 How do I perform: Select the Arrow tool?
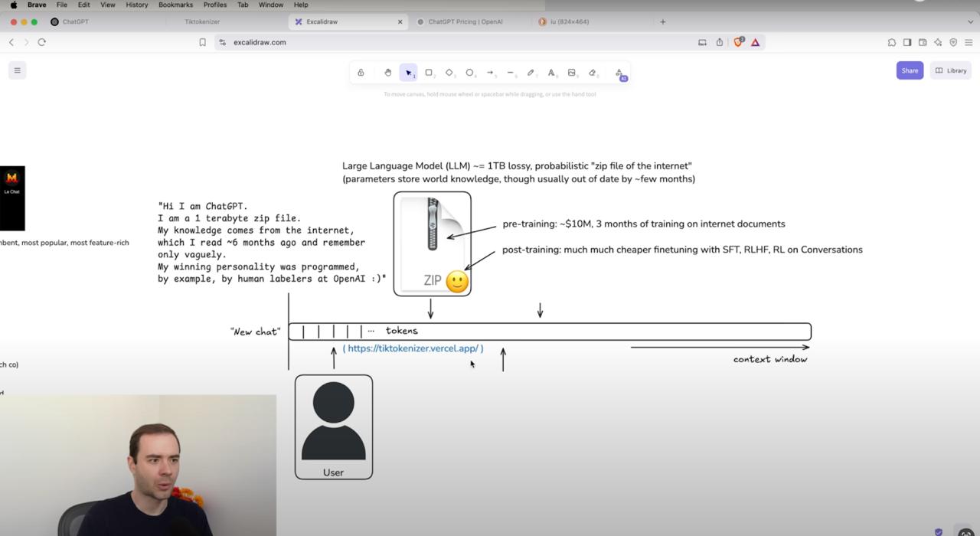(x=490, y=72)
